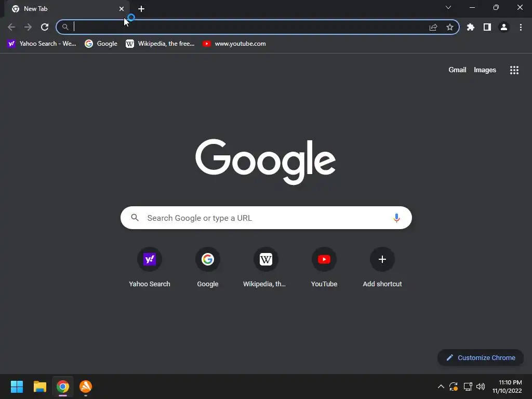This screenshot has height=399, width=532.
Task: Click the back navigation arrow
Action: [11, 27]
